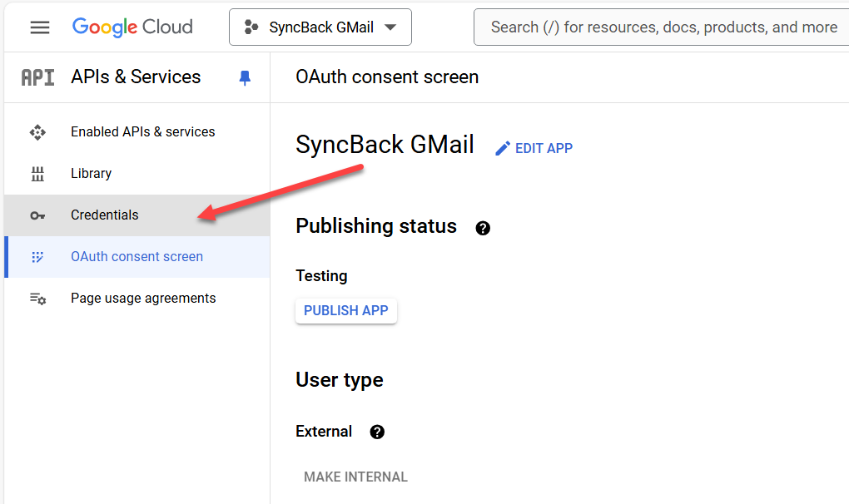Screen dimensions: 849x504
Task: Click the pencil edit icon beside app name
Action: click(503, 148)
